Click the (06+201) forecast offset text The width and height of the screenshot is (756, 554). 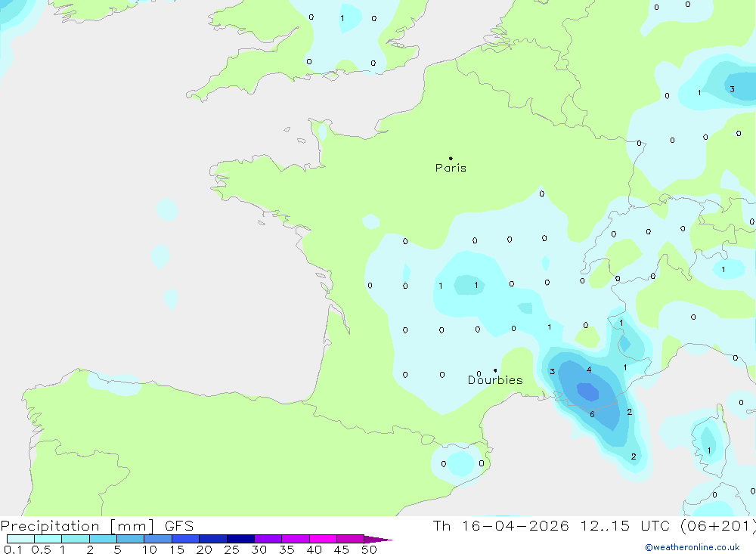coord(718,526)
